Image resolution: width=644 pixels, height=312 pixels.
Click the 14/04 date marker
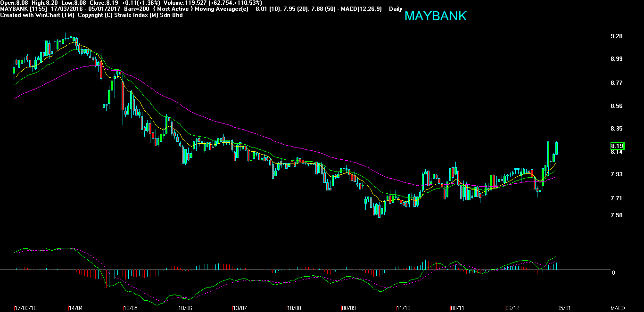(76, 308)
